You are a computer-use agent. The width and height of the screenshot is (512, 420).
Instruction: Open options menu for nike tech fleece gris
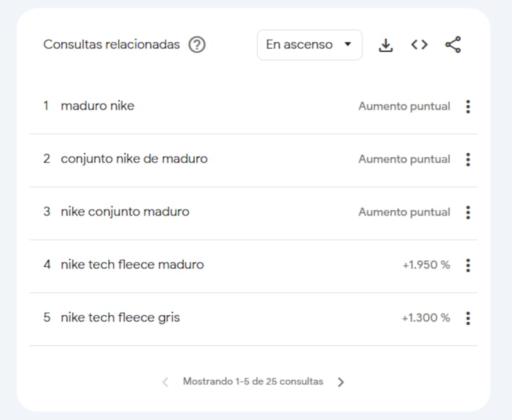pos(468,318)
